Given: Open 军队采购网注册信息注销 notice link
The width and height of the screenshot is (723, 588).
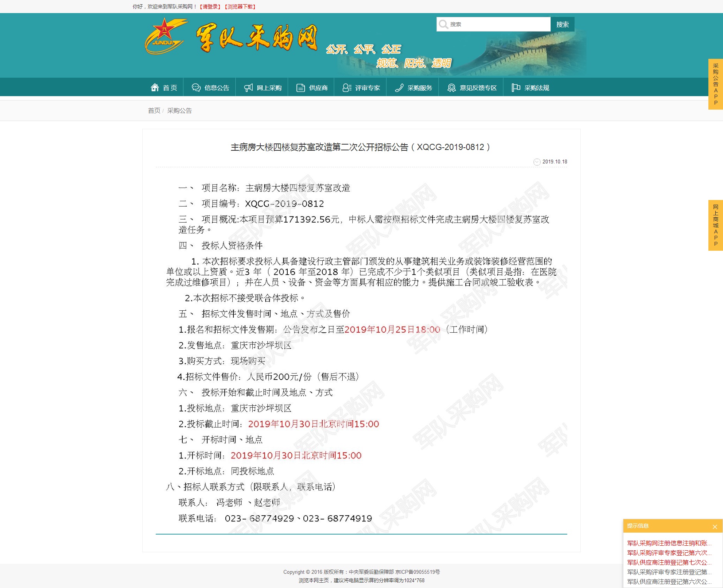Looking at the screenshot, I should [669, 543].
